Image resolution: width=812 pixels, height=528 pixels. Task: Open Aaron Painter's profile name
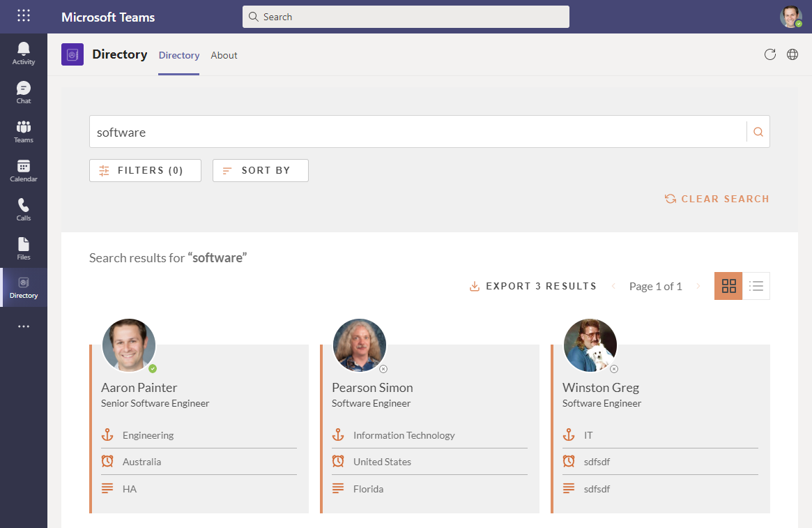[x=139, y=388]
